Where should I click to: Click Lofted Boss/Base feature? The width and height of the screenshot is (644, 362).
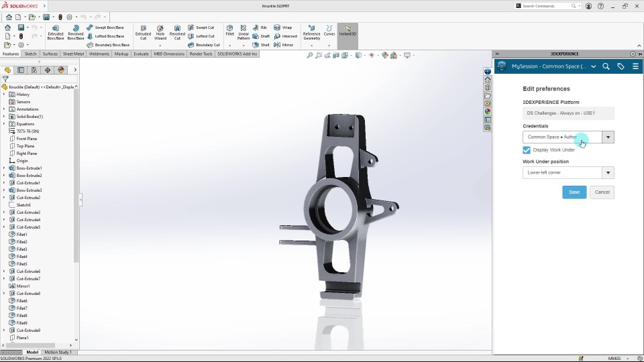point(105,36)
